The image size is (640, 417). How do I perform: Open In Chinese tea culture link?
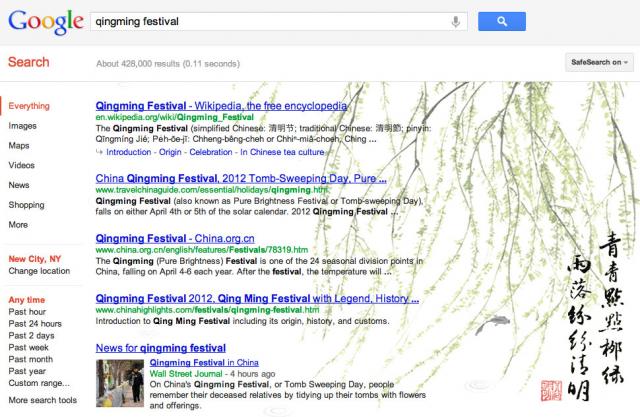click(x=282, y=152)
